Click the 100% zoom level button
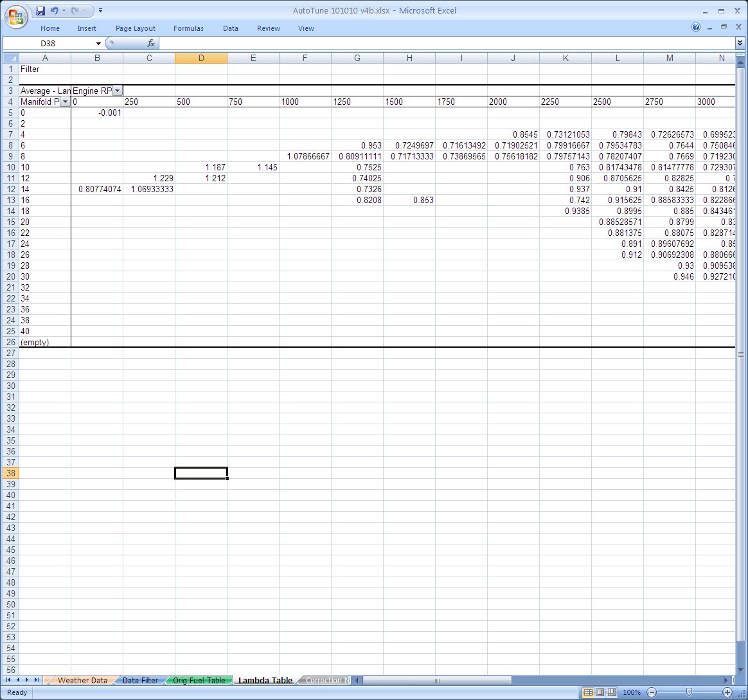748x700 pixels. [x=632, y=692]
